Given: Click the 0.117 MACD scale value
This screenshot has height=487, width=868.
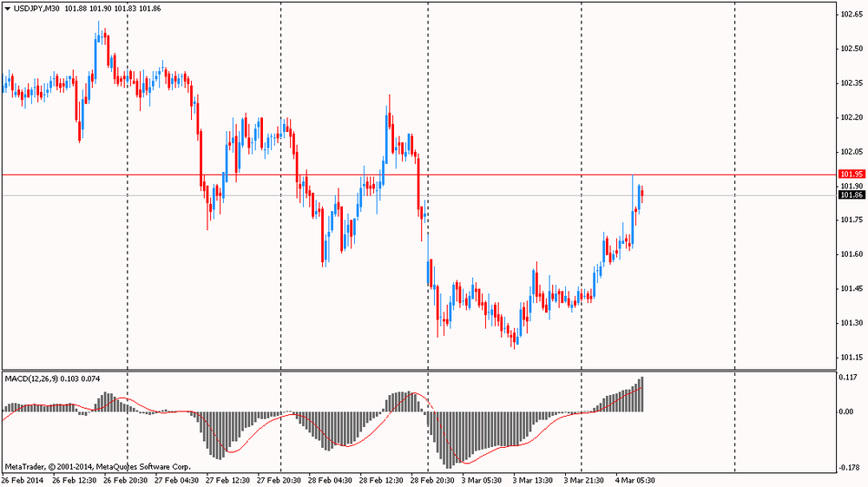Looking at the screenshot, I should (848, 377).
